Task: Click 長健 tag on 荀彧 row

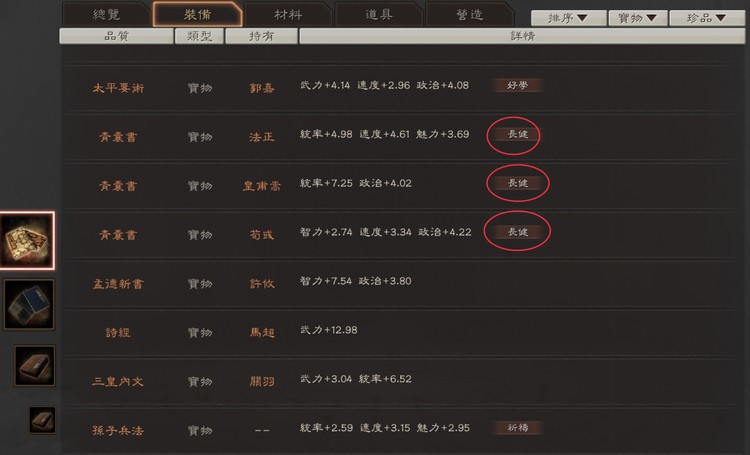Action: (518, 232)
